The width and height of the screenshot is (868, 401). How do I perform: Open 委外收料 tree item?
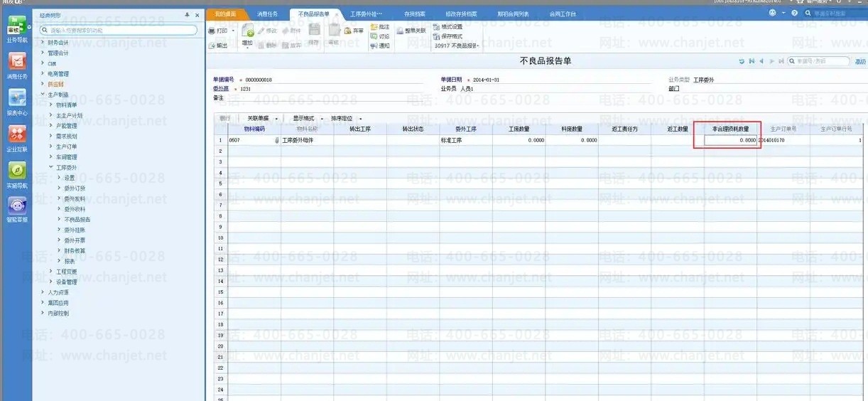point(75,209)
